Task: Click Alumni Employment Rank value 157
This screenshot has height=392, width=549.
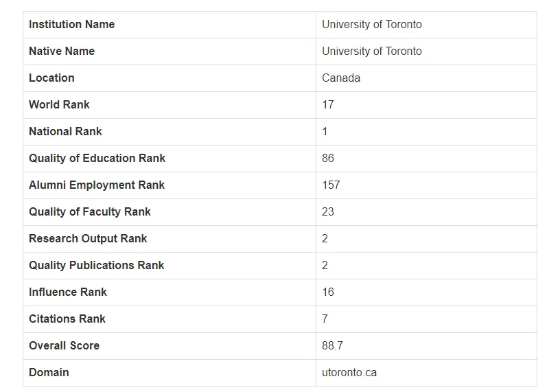Action: [331, 185]
